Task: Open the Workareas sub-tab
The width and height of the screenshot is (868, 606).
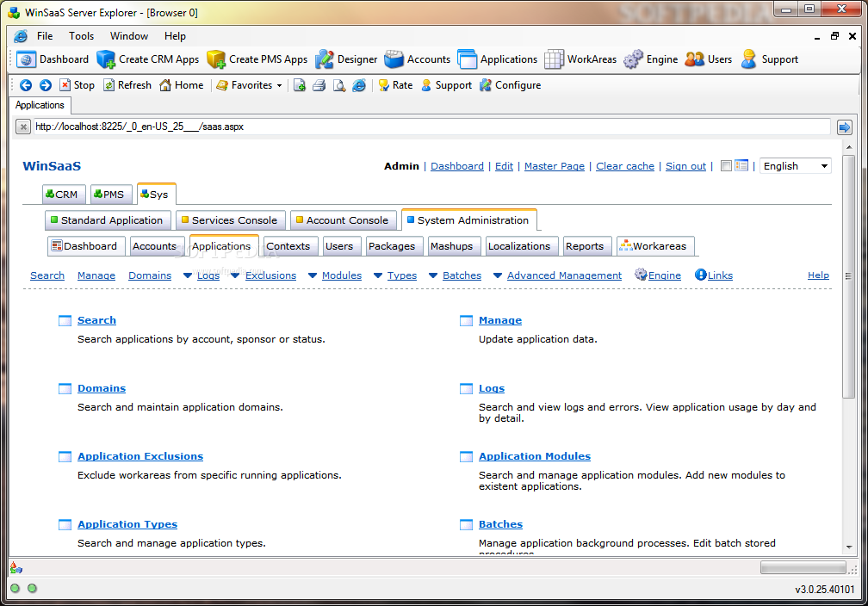Action: [655, 246]
